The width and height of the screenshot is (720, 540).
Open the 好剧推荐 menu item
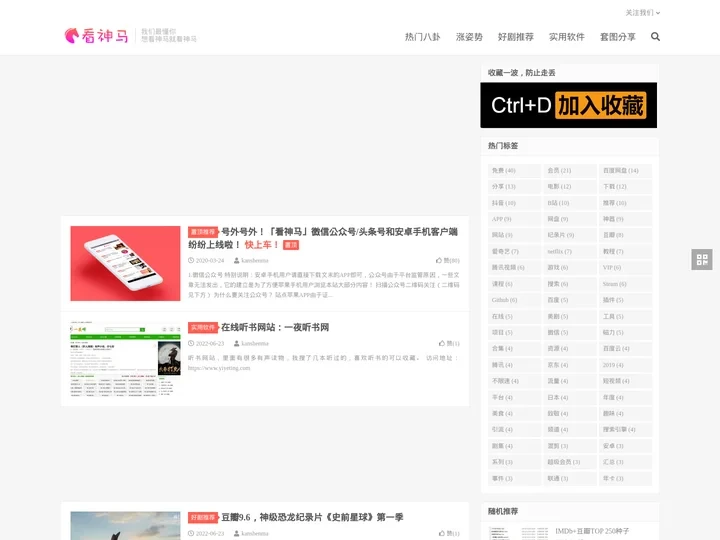click(516, 37)
